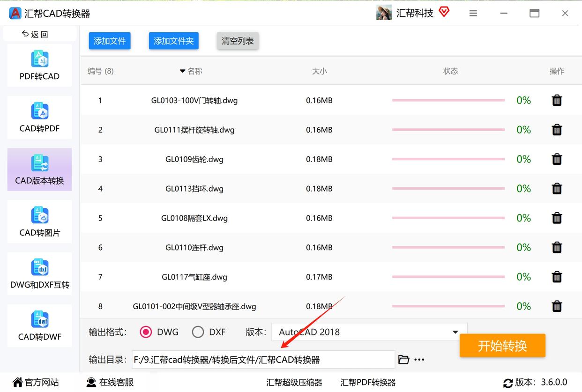Select DXF output format radio button
Screen dimensions: 582x392
198,332
